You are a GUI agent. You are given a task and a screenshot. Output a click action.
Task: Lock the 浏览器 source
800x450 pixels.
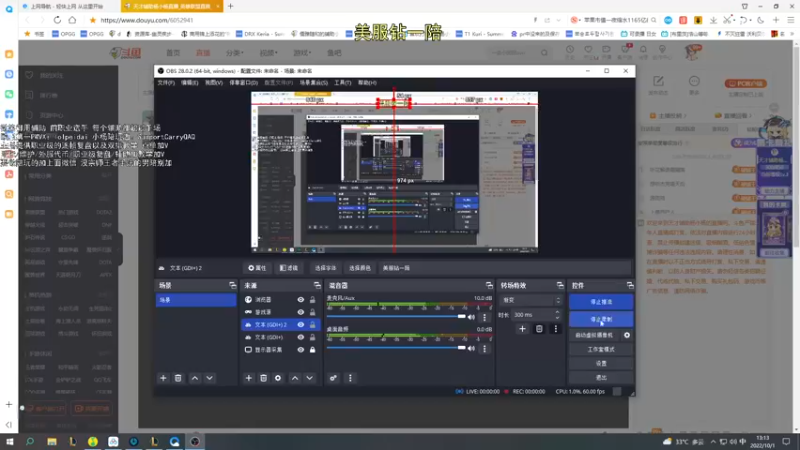tap(313, 299)
